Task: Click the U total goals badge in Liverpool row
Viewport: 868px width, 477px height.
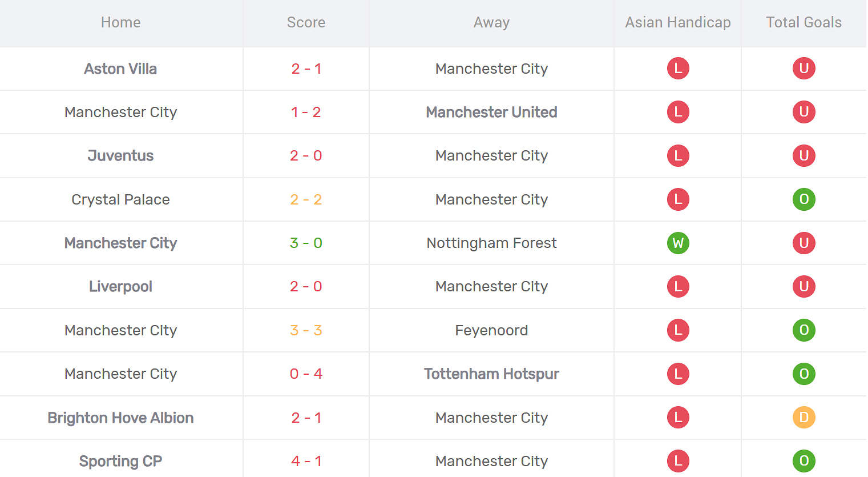Action: pyautogui.click(x=804, y=286)
